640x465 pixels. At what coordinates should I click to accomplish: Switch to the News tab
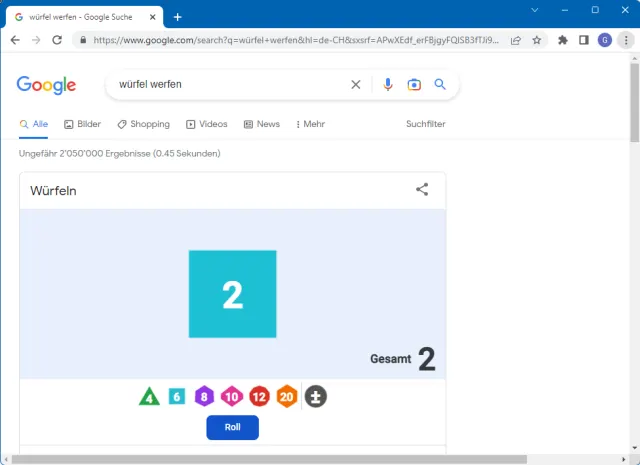262,124
